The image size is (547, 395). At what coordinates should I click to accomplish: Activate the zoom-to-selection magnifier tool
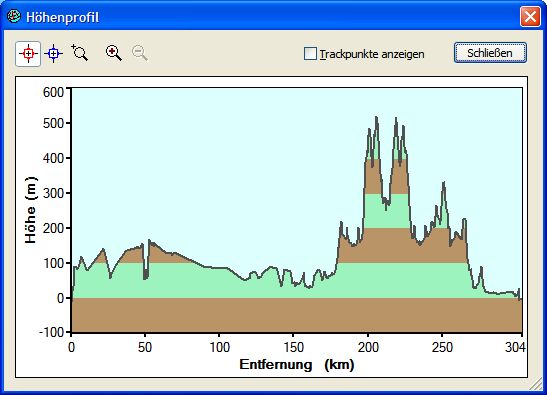coord(80,53)
